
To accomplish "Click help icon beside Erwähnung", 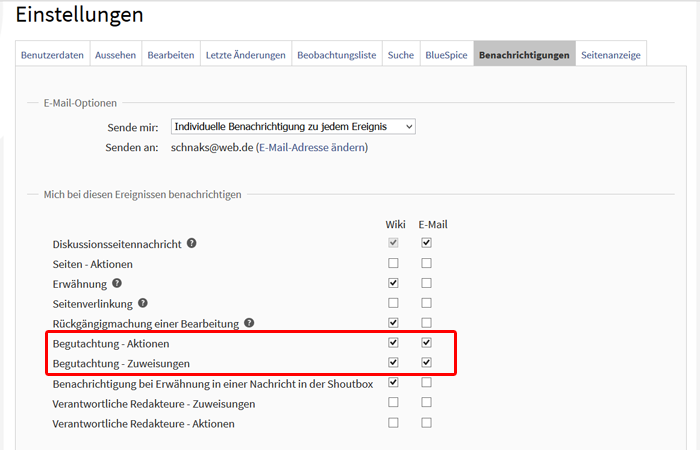I will coord(118,283).
